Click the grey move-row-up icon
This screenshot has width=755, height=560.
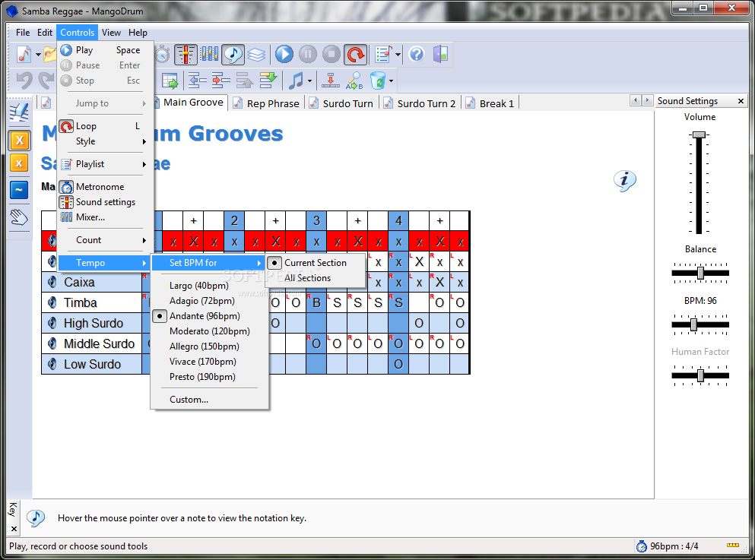coord(245,81)
